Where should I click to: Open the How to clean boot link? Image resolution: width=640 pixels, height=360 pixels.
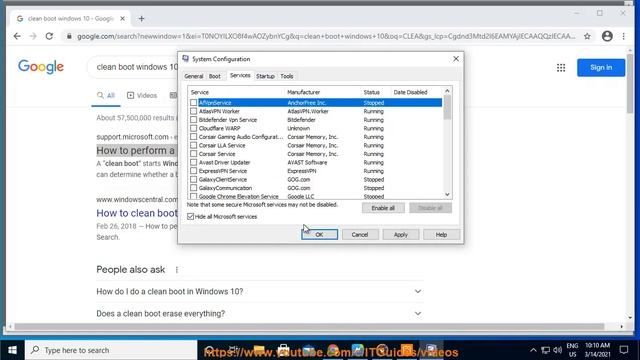click(137, 213)
